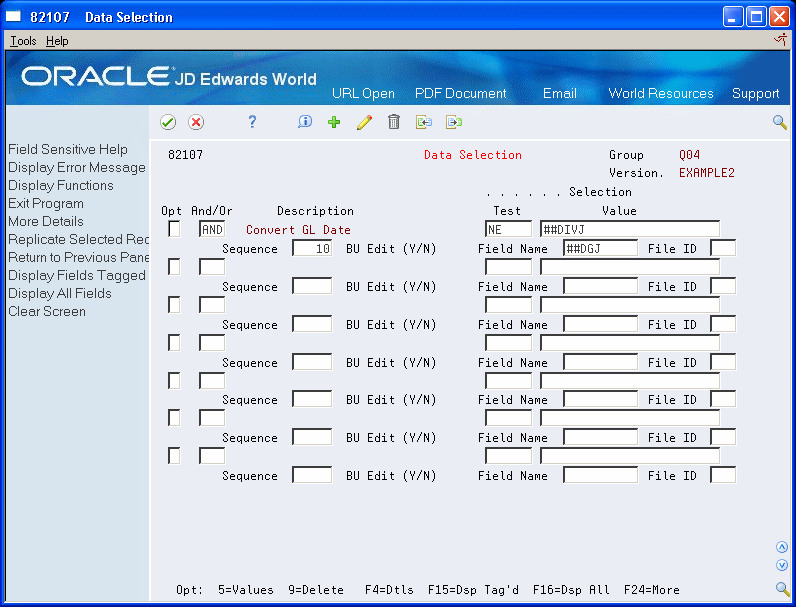The height and width of the screenshot is (607, 796).
Task: Click the Email link
Action: (x=559, y=93)
